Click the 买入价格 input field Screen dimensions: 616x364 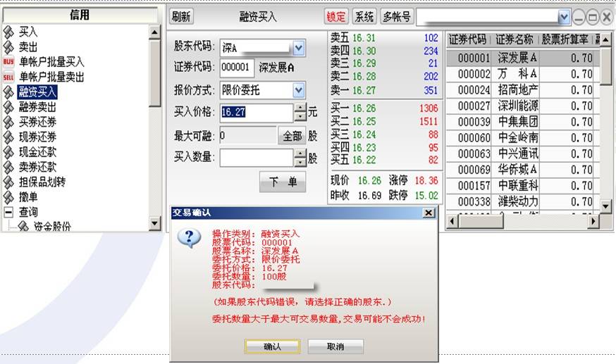(257, 113)
